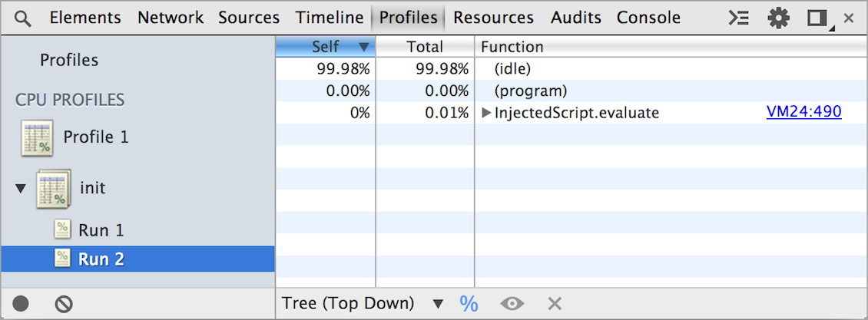Click the search magnifier icon
This screenshot has height=320, width=868.
[23, 18]
